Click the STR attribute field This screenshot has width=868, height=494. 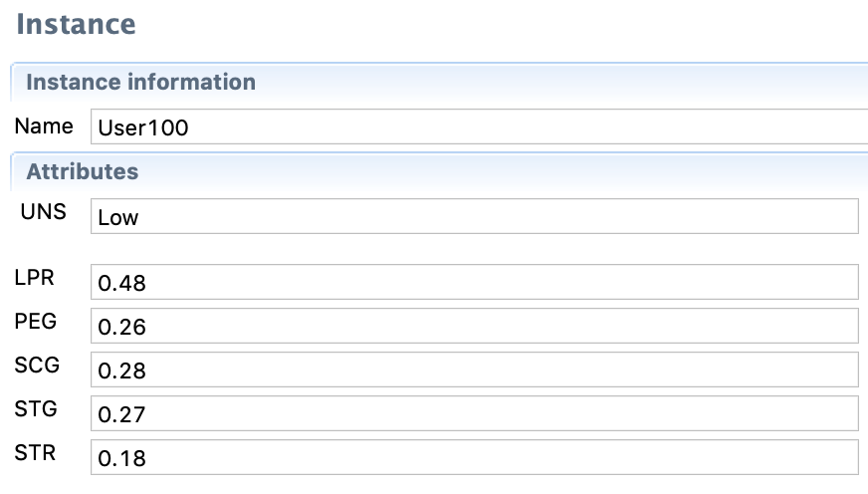point(474,457)
